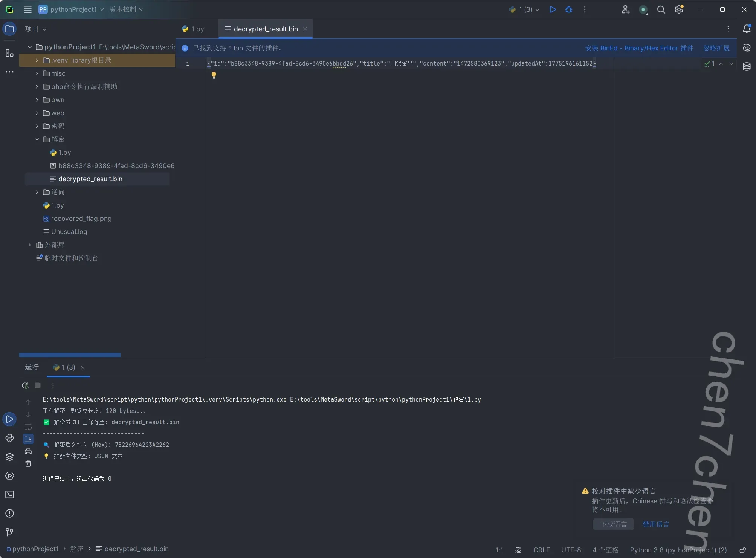
Task: Select the 1 (3) run tab
Action: (64, 367)
